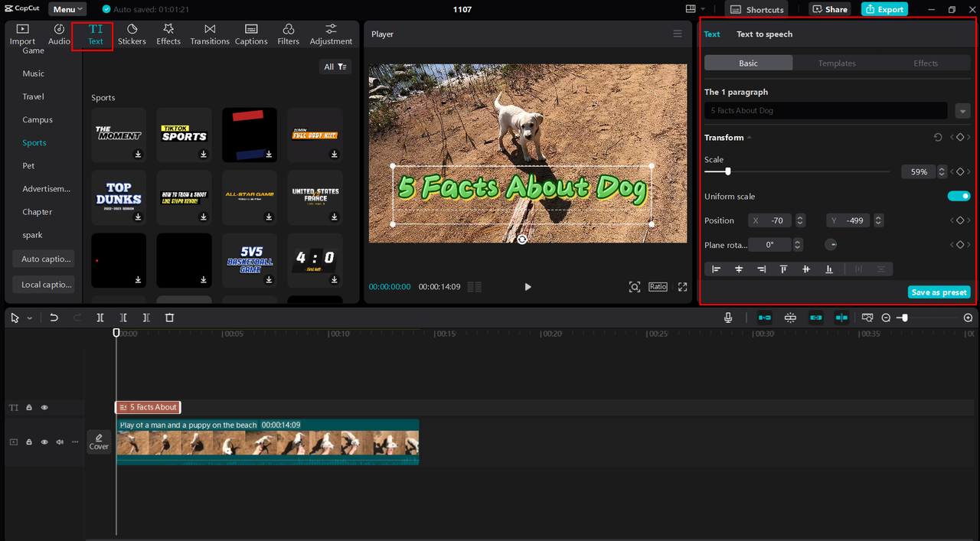Open the Adjustment tab
980x541 pixels.
click(x=331, y=34)
